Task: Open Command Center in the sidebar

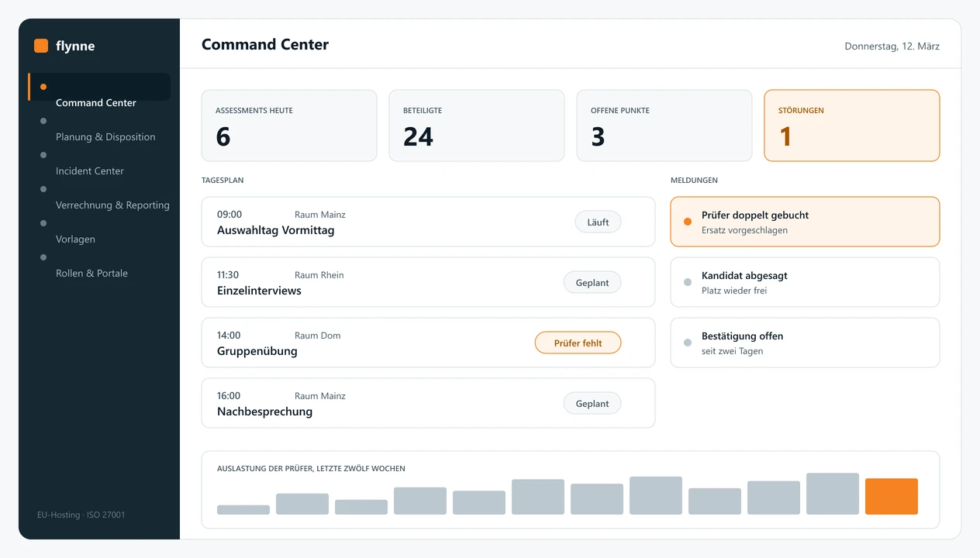Action: (99, 87)
